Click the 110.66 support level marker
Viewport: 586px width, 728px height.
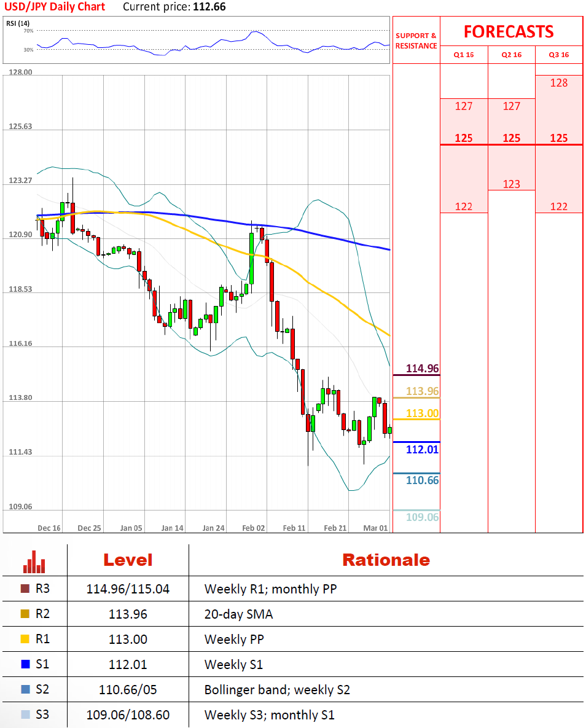(x=422, y=480)
